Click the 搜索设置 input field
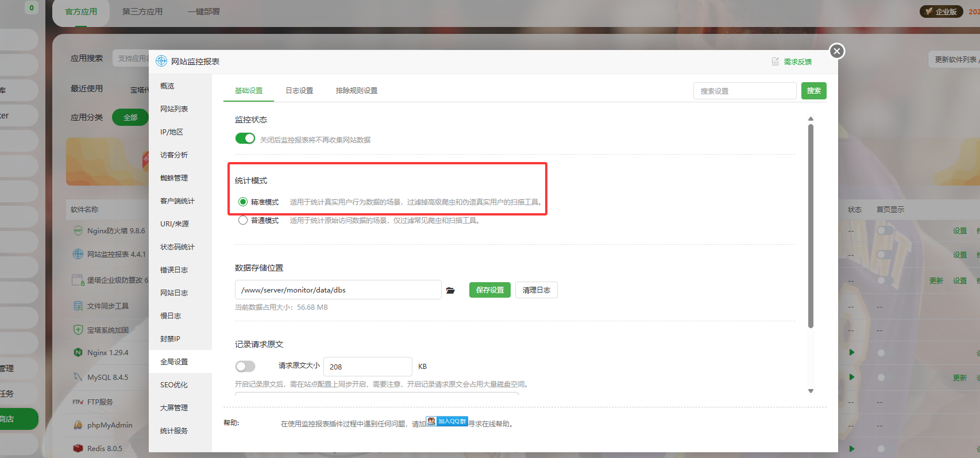 (x=744, y=91)
